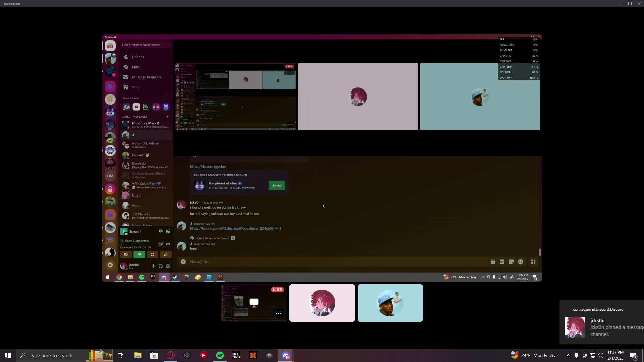
Task: Open Spotify from the bottom Windows taskbar
Action: [220, 355]
